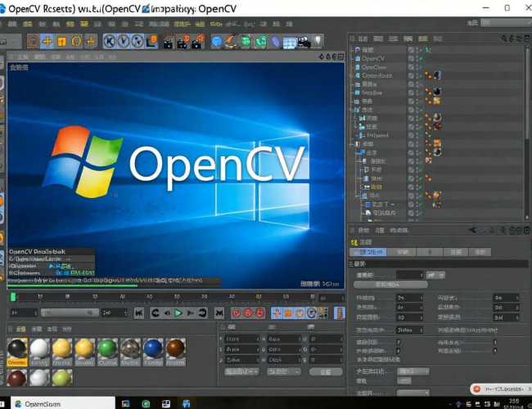Toggle the circled K axis lock icon

pos(109,42)
